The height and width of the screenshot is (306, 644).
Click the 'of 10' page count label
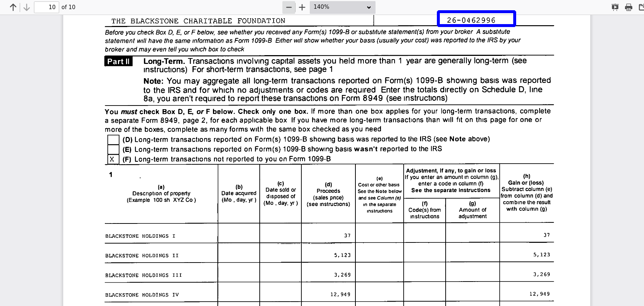[x=68, y=7]
